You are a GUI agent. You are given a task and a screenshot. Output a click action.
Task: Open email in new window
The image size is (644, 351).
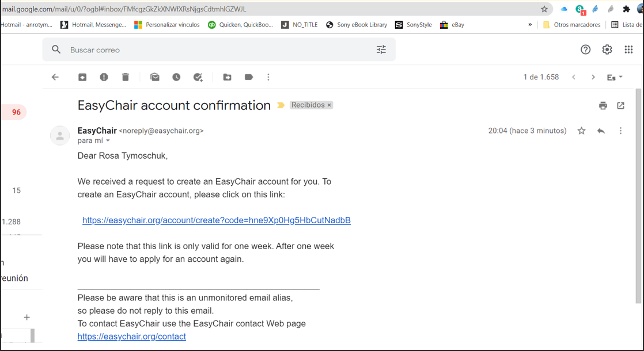(x=620, y=106)
